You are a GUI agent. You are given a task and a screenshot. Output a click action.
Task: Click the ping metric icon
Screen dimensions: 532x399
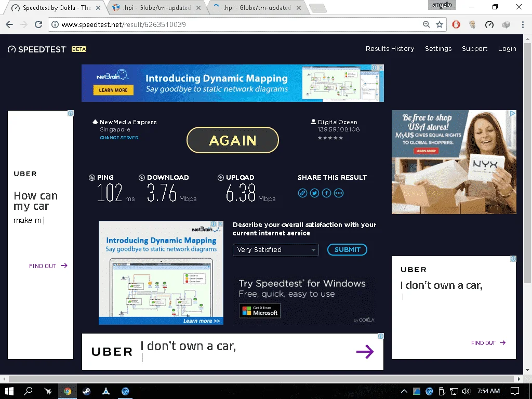91,178
